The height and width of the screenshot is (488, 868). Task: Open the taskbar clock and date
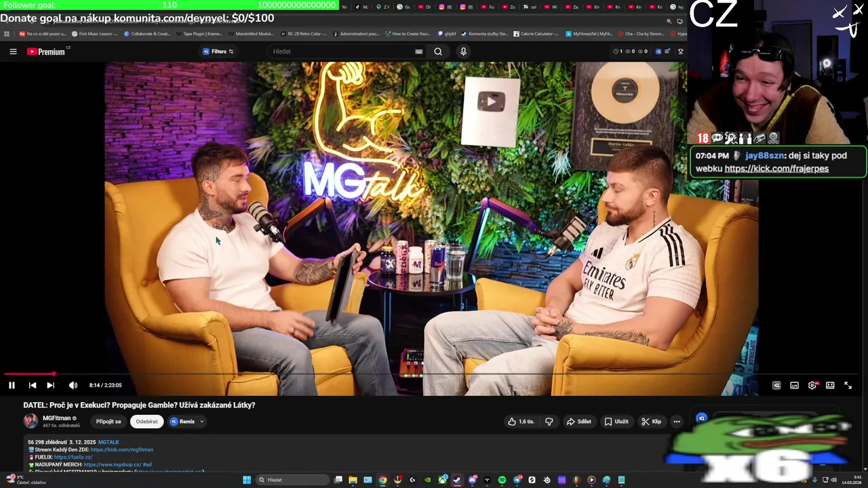(x=852, y=480)
